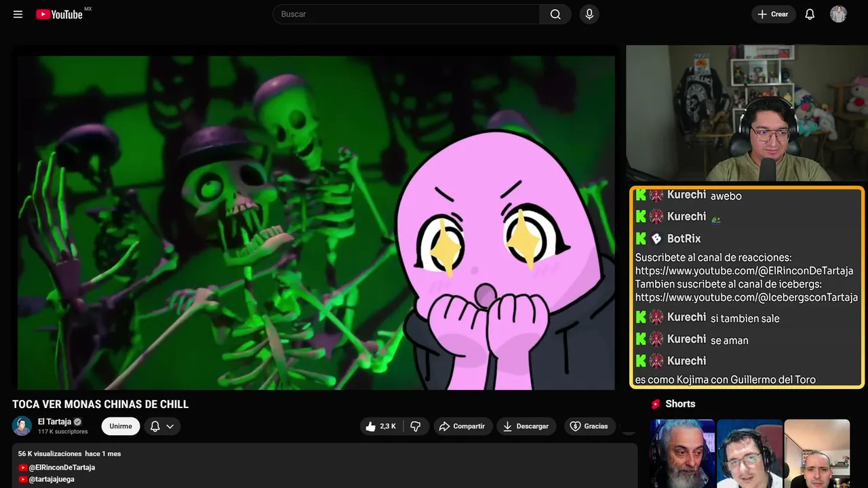Open the account avatar menu

click(x=838, y=14)
